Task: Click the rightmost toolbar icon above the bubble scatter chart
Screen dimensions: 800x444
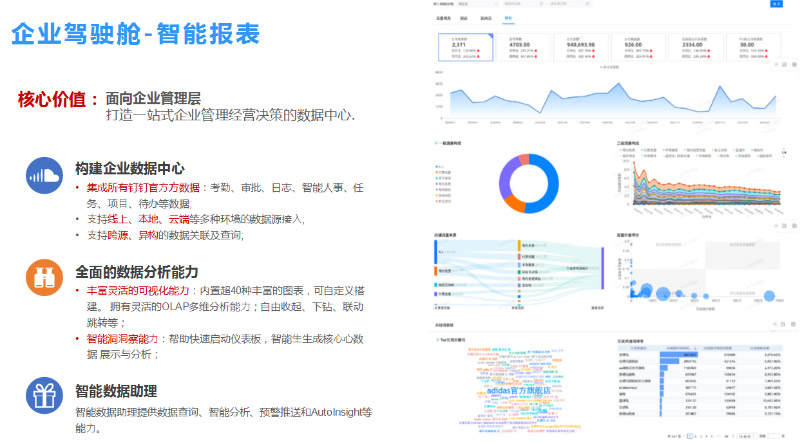Action: point(793,225)
